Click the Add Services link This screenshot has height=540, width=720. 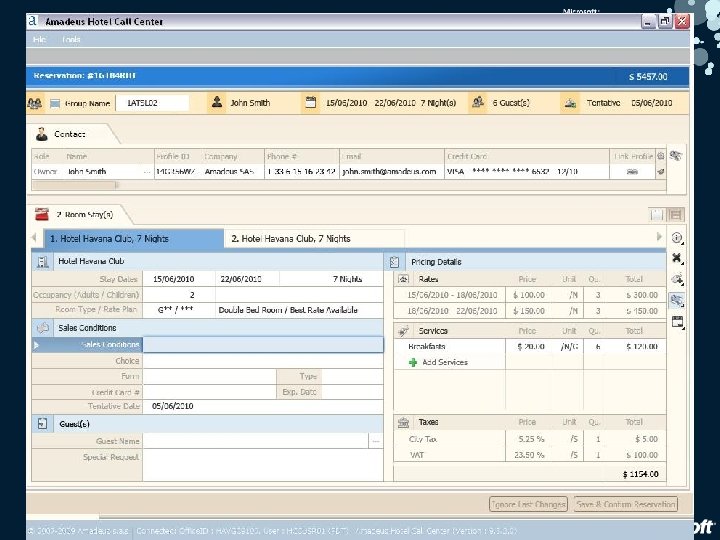pos(444,362)
